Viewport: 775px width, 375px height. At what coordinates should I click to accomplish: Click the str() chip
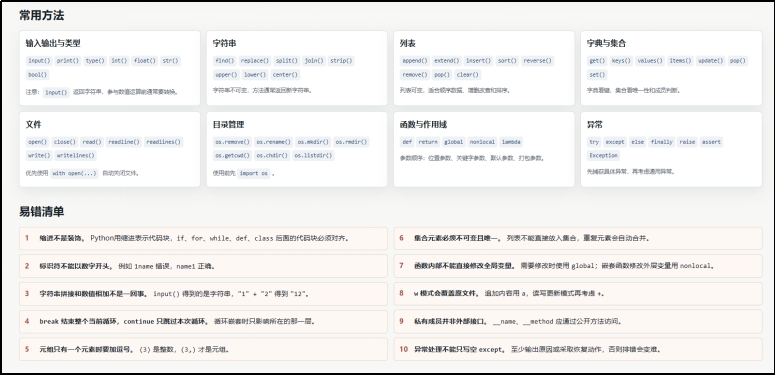tap(171, 61)
